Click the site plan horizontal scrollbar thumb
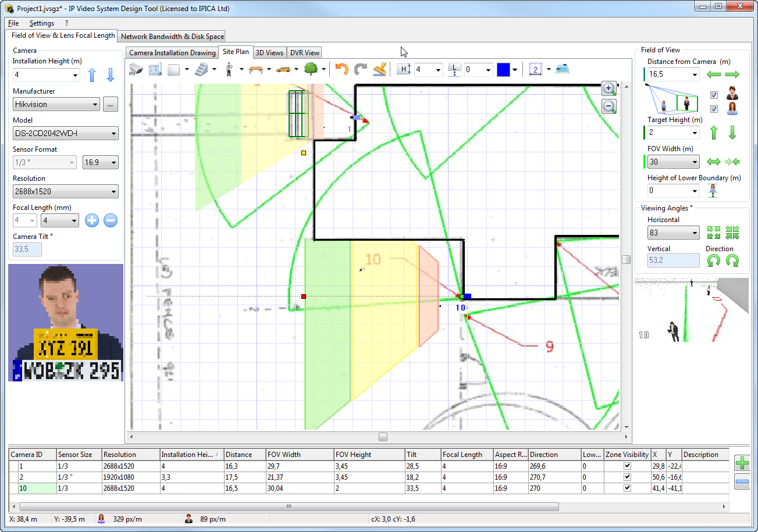Screen dimensions: 758x532 [x=383, y=436]
